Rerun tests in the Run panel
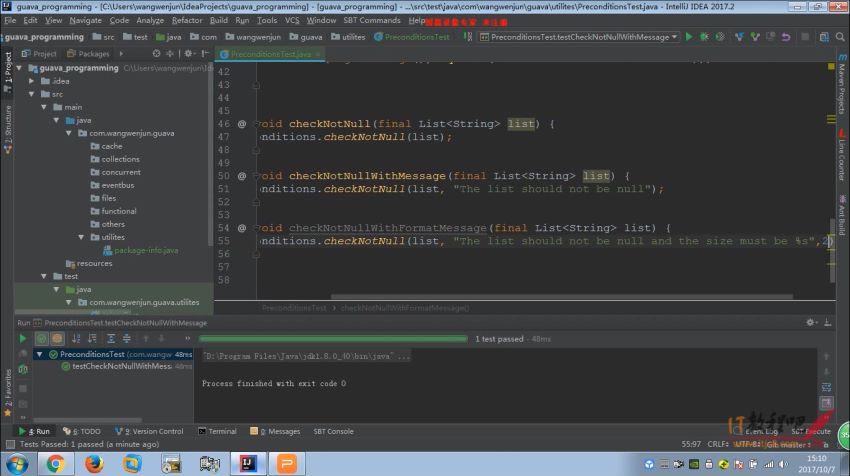 (22, 338)
